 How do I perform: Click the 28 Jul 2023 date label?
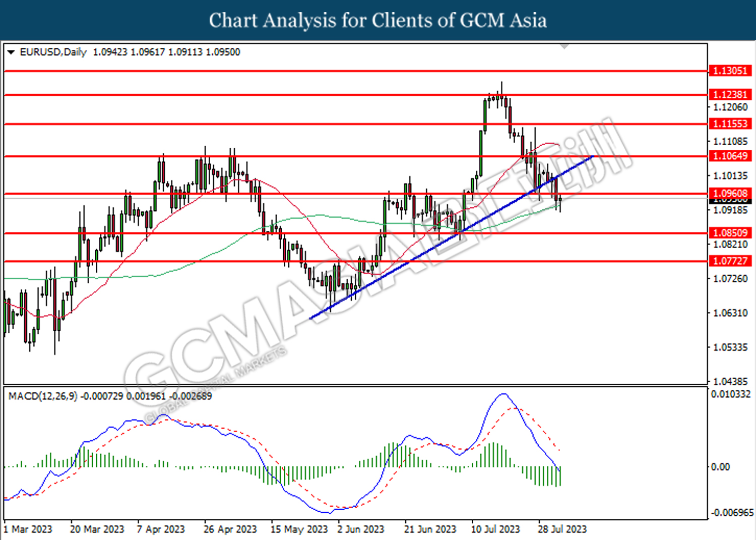coord(562,529)
